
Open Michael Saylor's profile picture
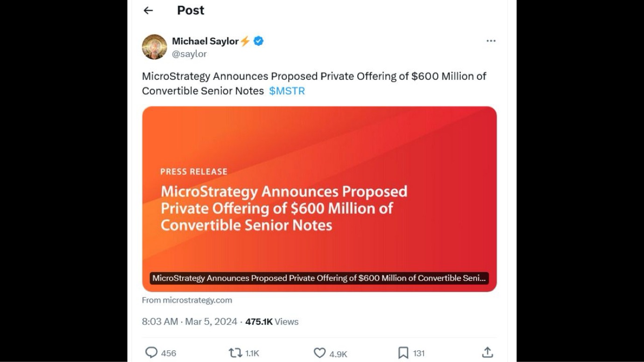(x=154, y=47)
